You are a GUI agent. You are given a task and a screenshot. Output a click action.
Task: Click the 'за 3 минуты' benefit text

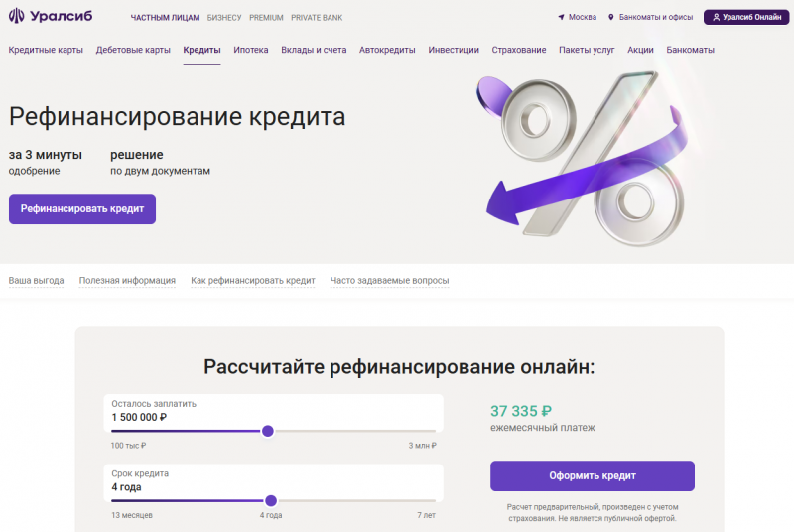(46, 155)
